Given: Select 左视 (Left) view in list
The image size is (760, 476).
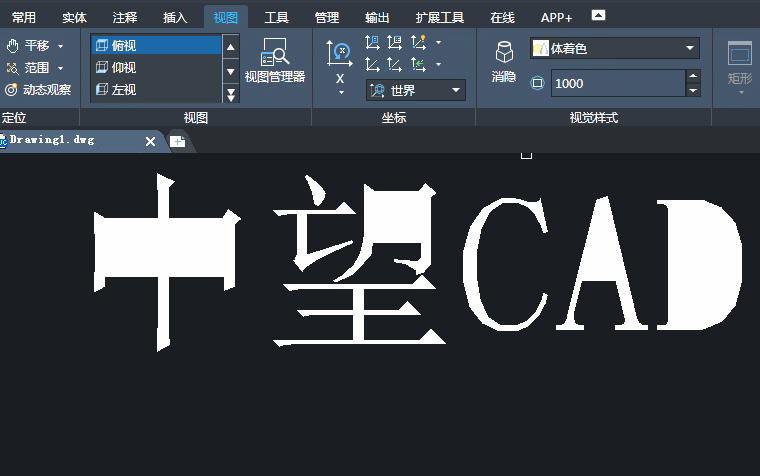Looking at the screenshot, I should (x=154, y=90).
